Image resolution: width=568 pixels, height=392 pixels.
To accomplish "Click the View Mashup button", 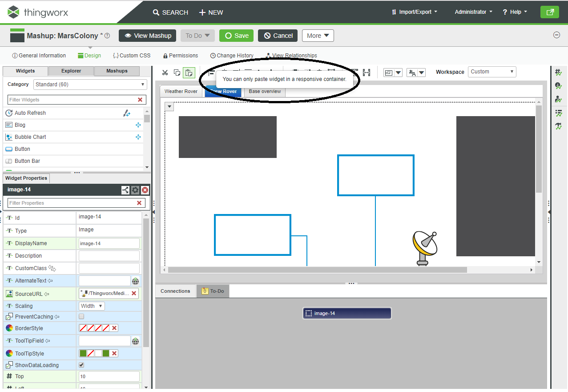I will pos(147,36).
